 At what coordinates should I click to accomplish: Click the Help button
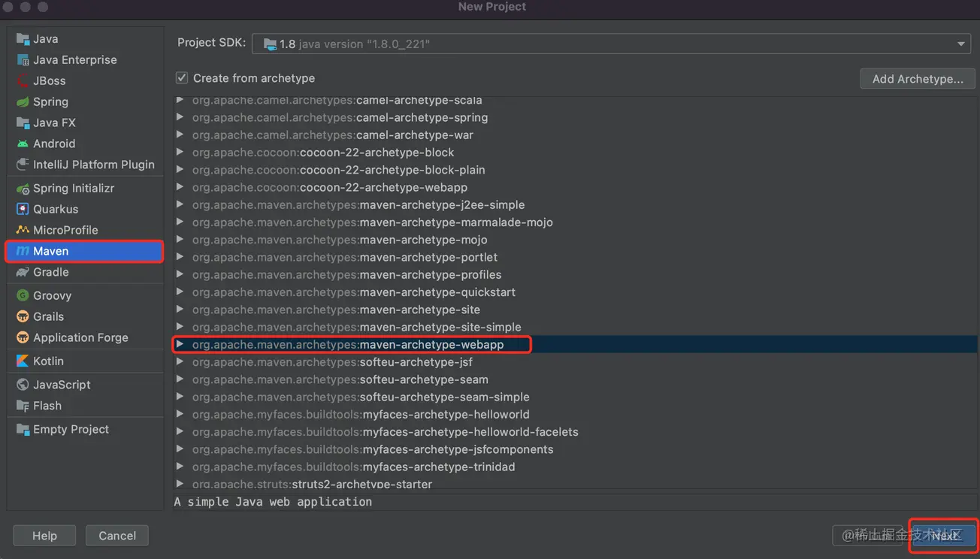[44, 536]
